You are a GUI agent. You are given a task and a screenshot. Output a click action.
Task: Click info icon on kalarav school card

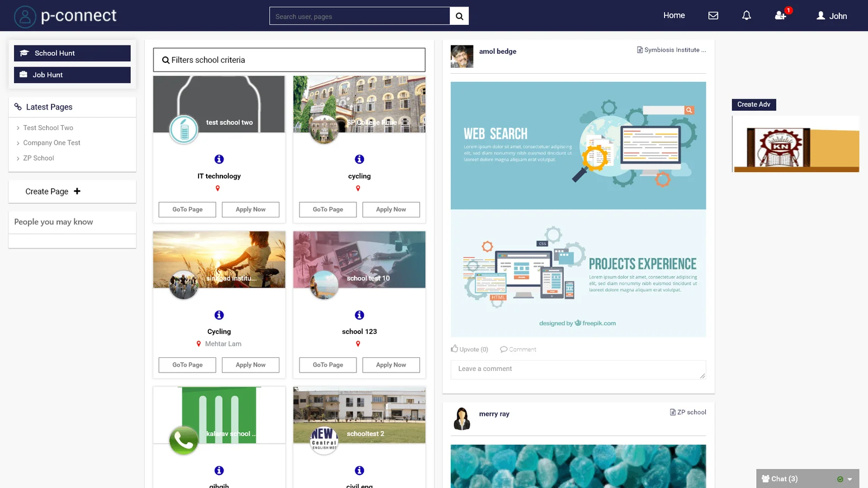click(x=219, y=471)
